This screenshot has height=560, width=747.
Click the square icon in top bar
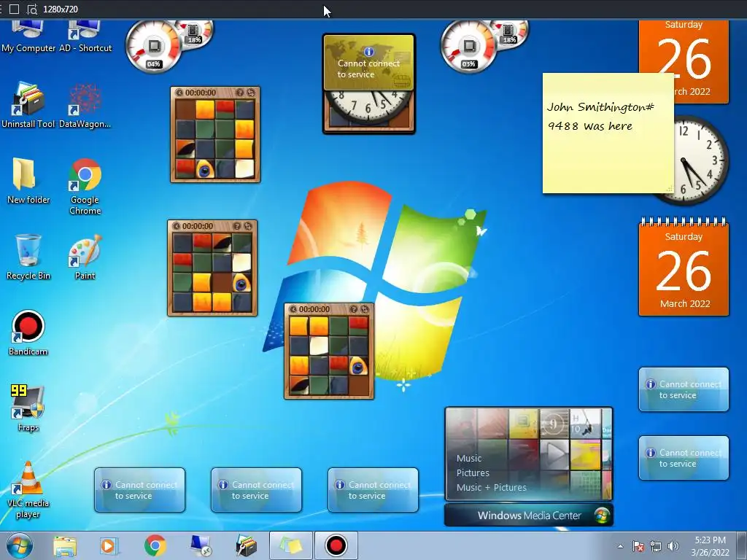click(15, 9)
